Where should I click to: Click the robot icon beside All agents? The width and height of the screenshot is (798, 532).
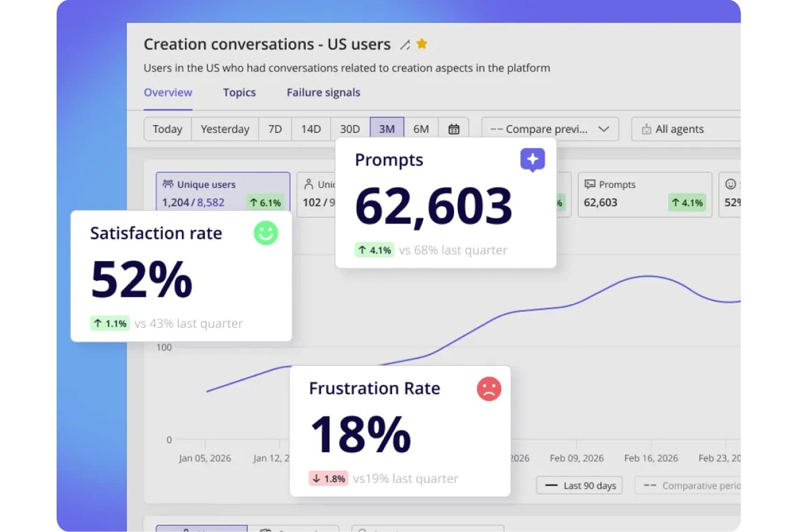pos(646,129)
